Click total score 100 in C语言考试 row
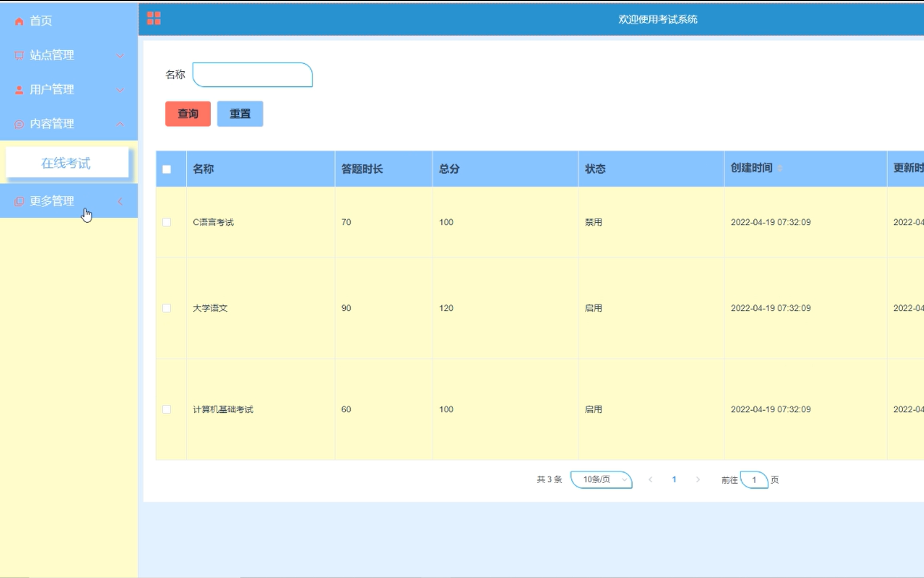 [446, 222]
